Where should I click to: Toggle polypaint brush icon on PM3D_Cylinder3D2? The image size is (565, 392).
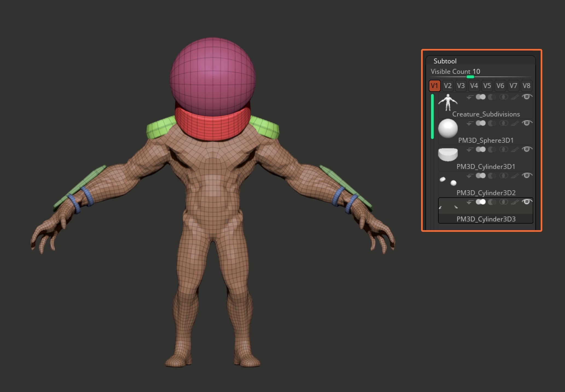click(x=515, y=176)
